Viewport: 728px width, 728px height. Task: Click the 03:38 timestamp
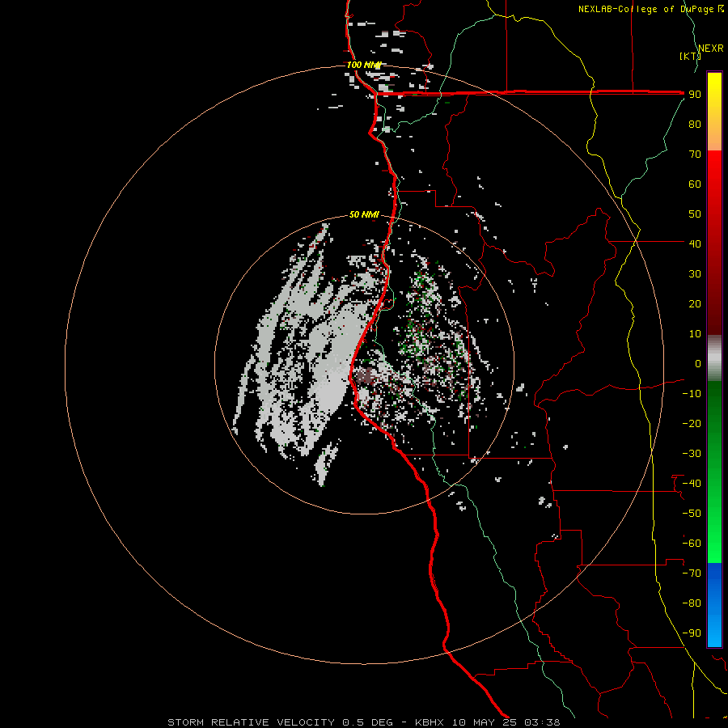[542, 722]
